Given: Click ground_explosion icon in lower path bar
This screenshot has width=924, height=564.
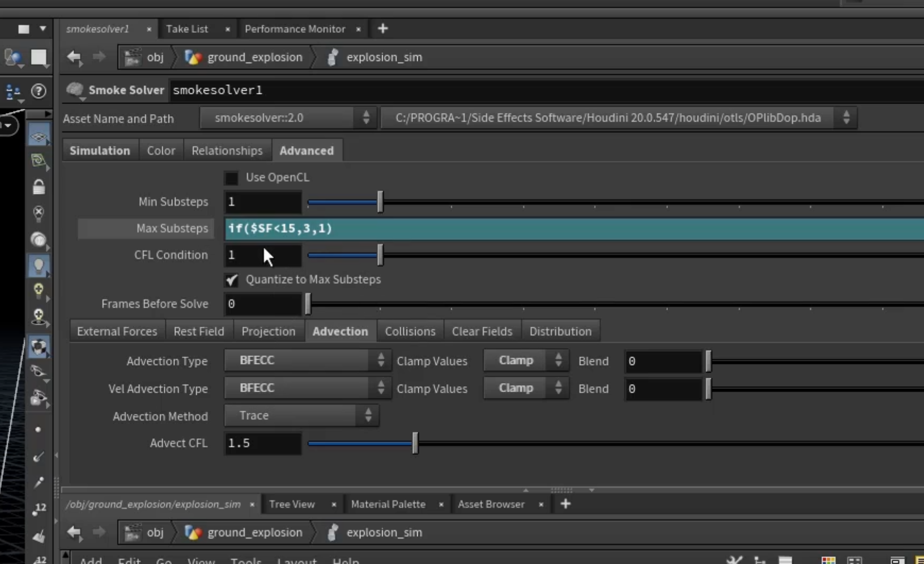Looking at the screenshot, I should (193, 532).
